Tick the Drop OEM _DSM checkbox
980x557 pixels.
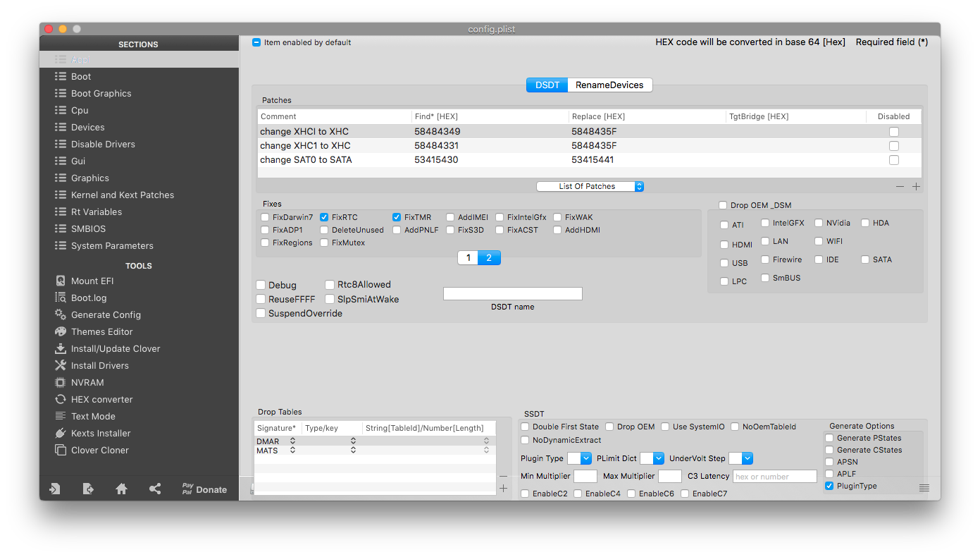point(723,205)
